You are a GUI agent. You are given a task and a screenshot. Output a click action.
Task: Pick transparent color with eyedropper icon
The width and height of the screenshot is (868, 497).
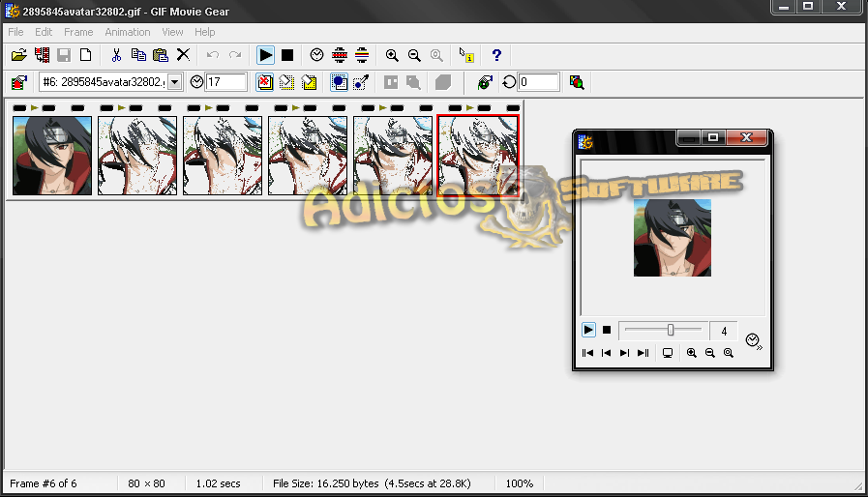tap(361, 83)
